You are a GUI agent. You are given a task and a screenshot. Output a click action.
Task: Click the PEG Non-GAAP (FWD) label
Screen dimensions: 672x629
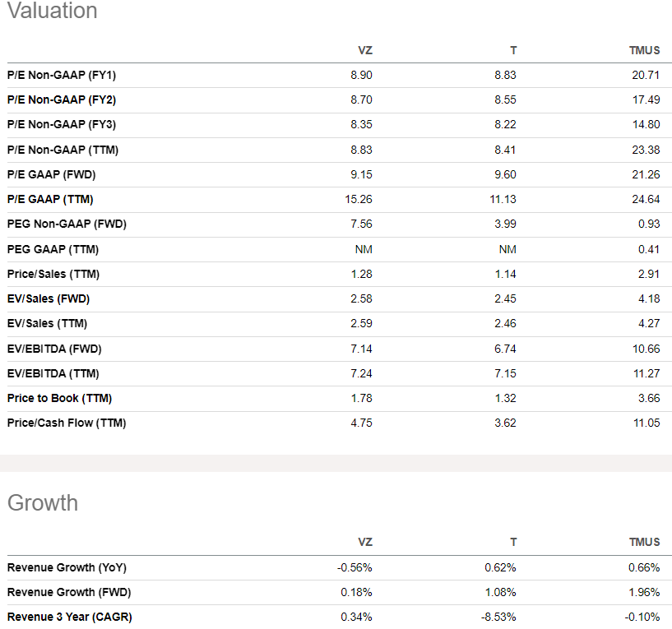click(67, 224)
